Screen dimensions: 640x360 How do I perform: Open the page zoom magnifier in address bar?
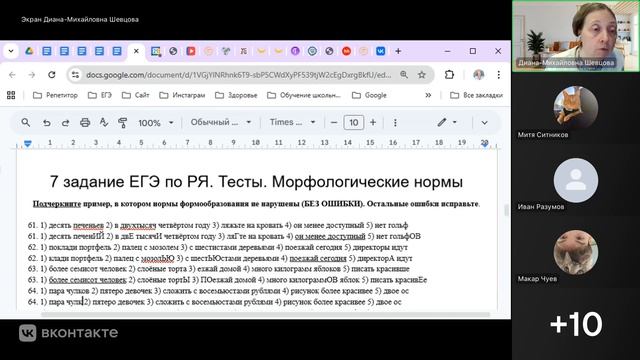click(404, 75)
